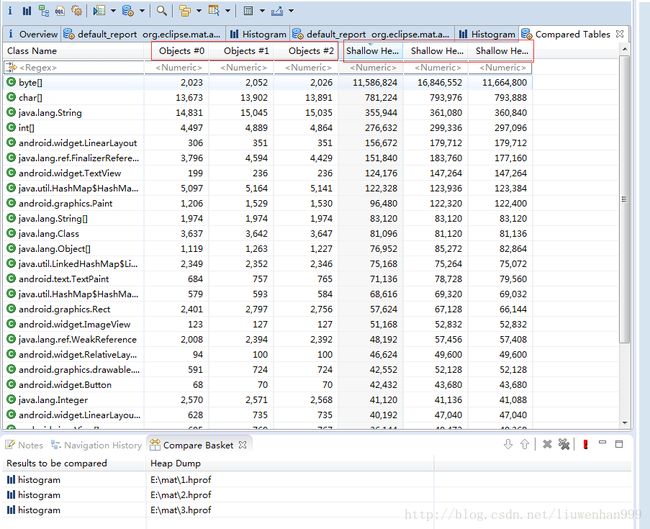
Task: Open dropdown next to Query Browser icon
Action: [142, 11]
